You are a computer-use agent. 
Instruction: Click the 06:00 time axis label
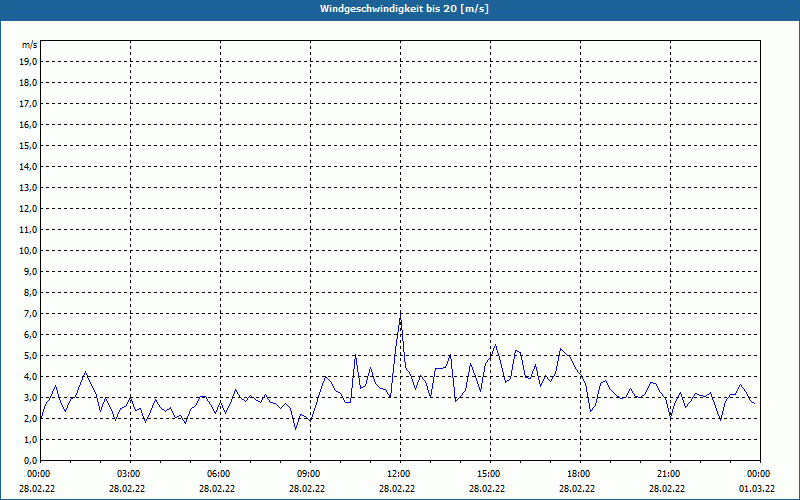219,474
